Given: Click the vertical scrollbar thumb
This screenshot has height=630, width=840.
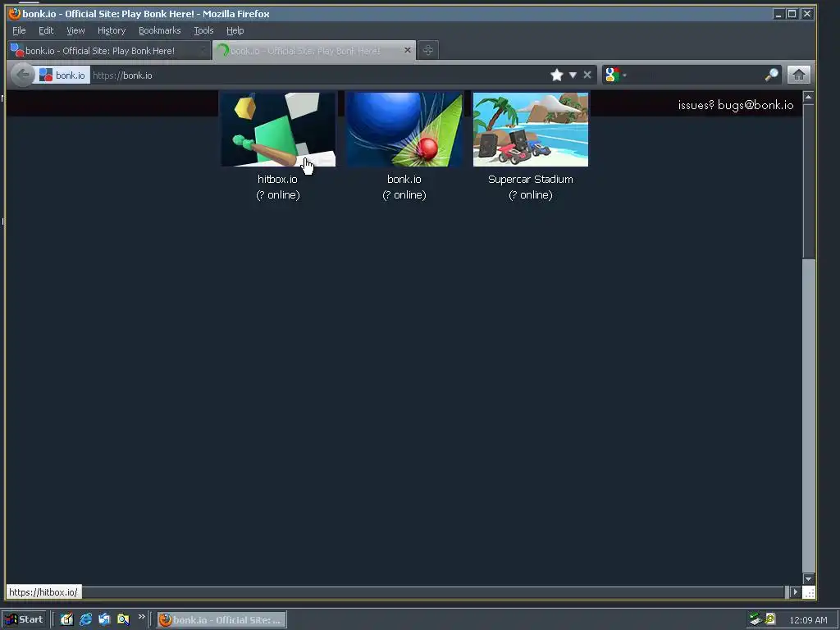Looking at the screenshot, I should click(x=808, y=181).
